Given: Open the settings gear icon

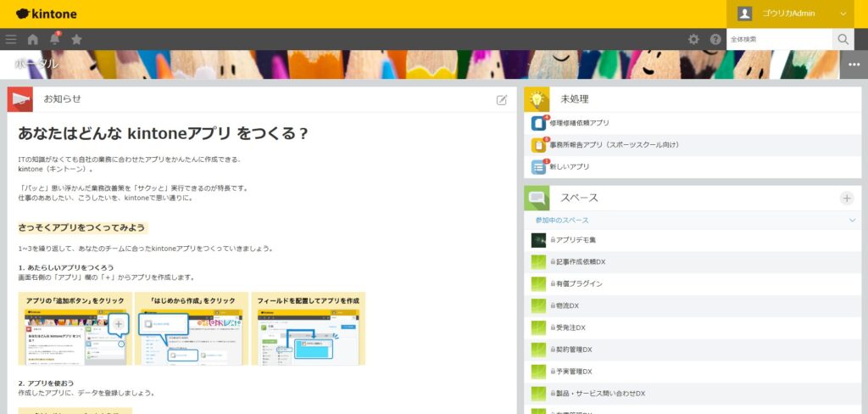Looking at the screenshot, I should (693, 39).
